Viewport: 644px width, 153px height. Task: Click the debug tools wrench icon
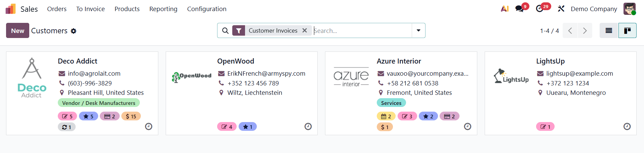point(561,9)
